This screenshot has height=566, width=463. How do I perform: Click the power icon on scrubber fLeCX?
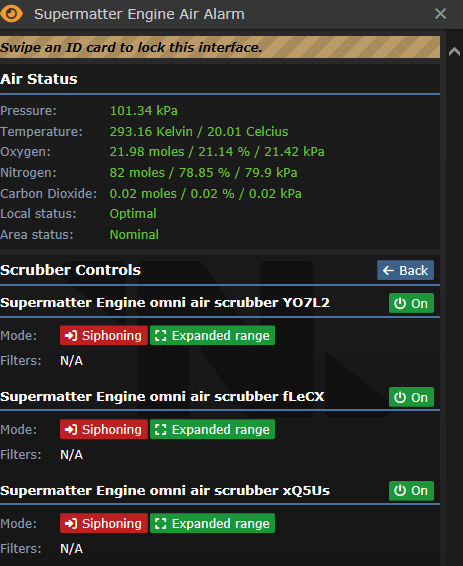point(400,397)
